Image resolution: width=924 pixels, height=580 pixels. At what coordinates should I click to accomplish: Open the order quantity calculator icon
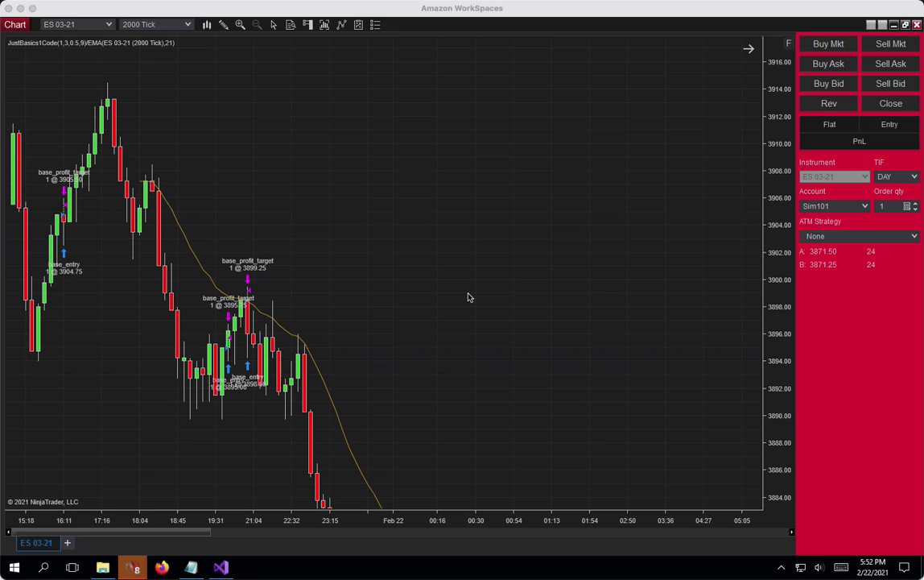coord(907,206)
